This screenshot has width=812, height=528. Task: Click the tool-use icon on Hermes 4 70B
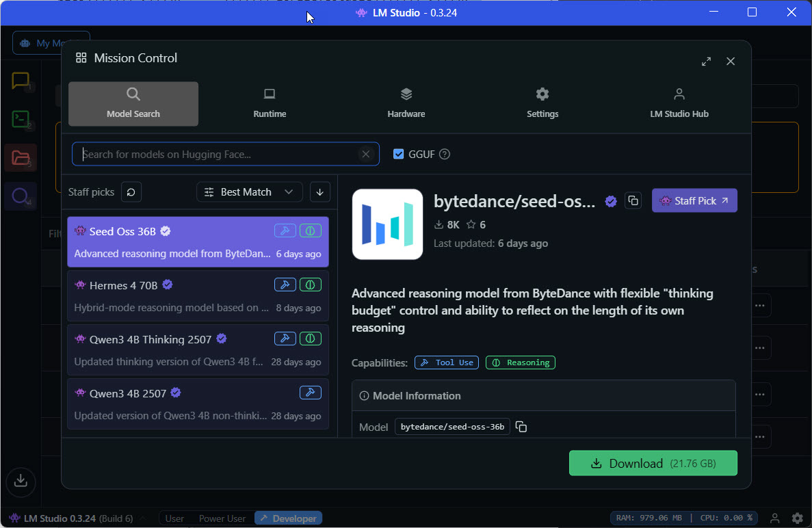[285, 285]
